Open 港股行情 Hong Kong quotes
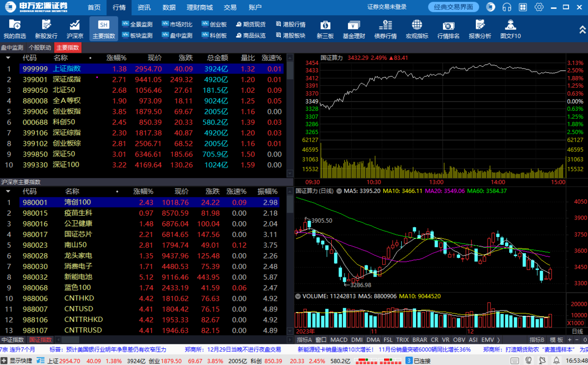588x365 pixels. 290,24
